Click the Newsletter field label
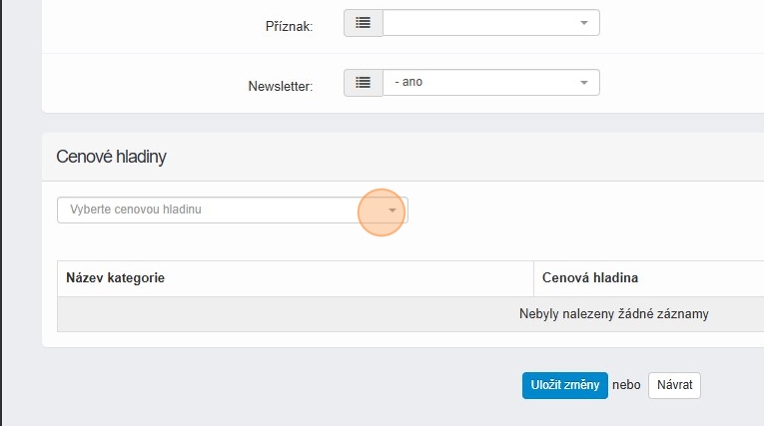This screenshot has width=764, height=426. click(280, 86)
